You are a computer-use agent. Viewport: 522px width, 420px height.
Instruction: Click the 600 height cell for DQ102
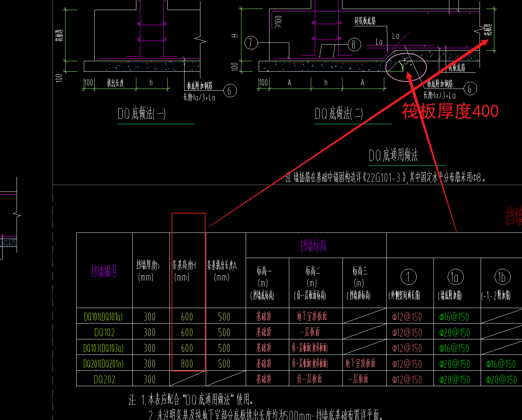pos(187,332)
